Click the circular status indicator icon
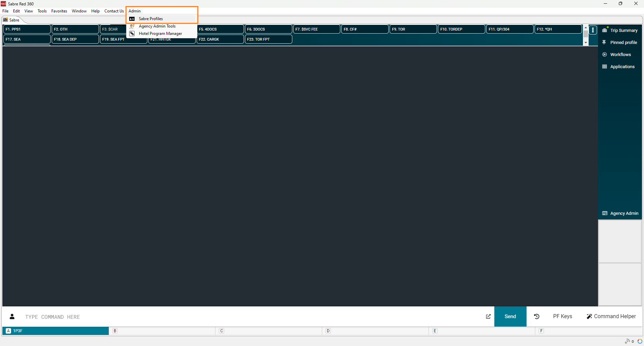This screenshot has height=346, width=644. click(x=640, y=341)
